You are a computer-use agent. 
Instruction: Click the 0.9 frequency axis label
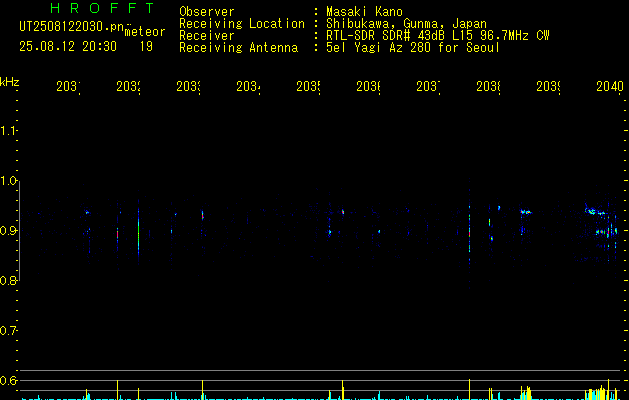point(8,231)
